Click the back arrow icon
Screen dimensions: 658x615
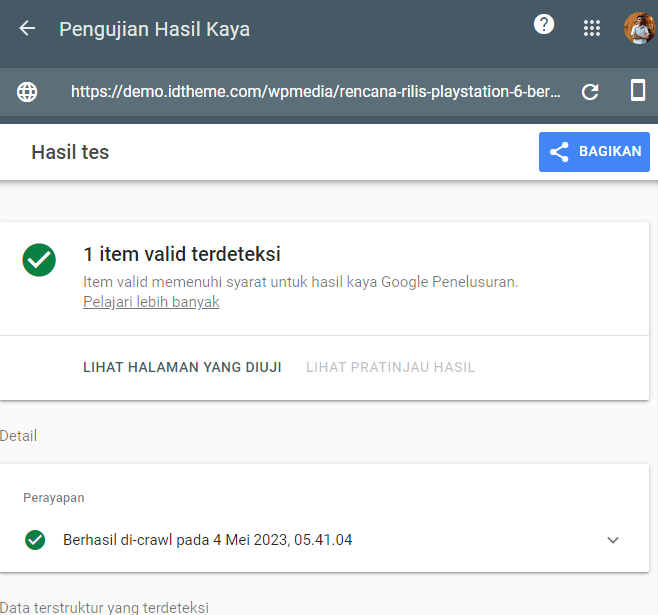pyautogui.click(x=27, y=29)
